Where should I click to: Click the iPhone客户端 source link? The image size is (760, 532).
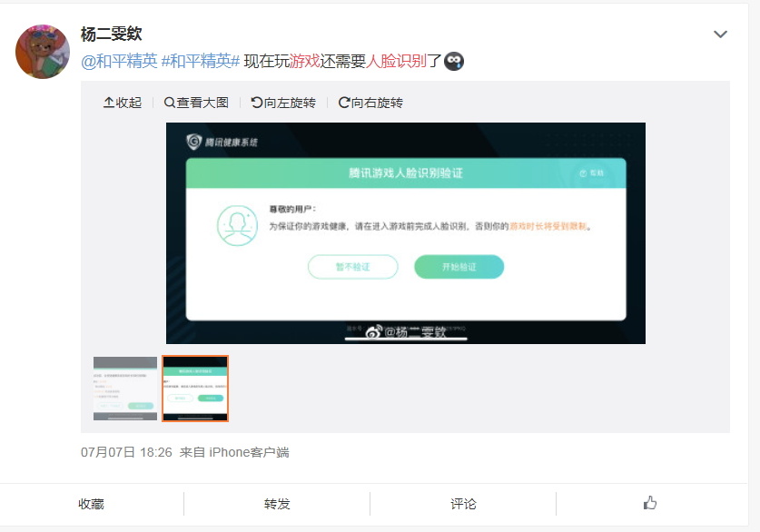pyautogui.click(x=249, y=452)
